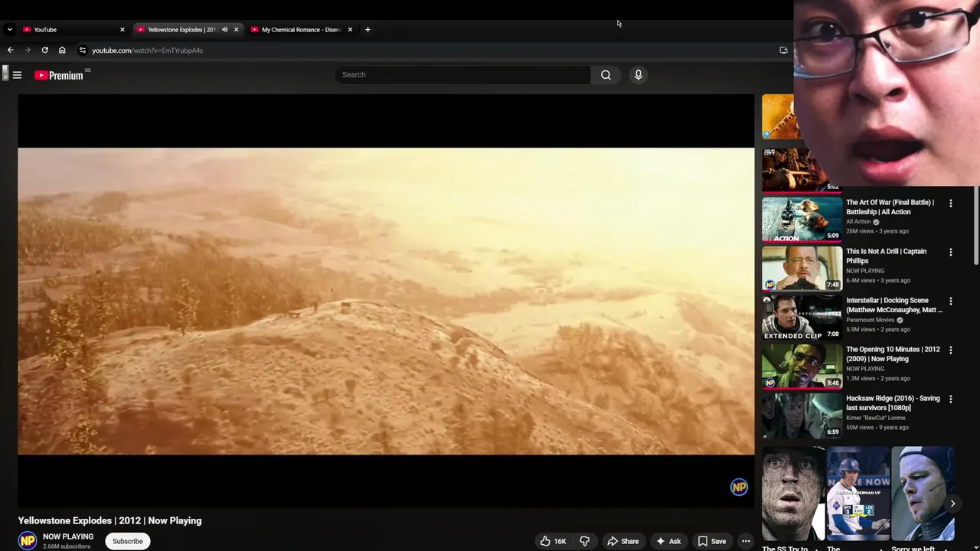980x551 pixels.
Task: Click the youtube.com address bar URL
Action: point(147,51)
